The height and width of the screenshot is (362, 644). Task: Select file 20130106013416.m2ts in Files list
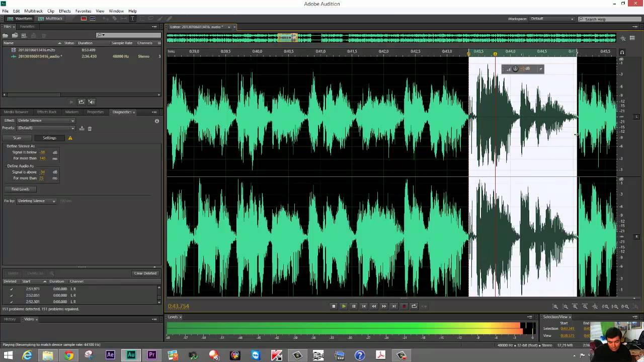(x=37, y=50)
